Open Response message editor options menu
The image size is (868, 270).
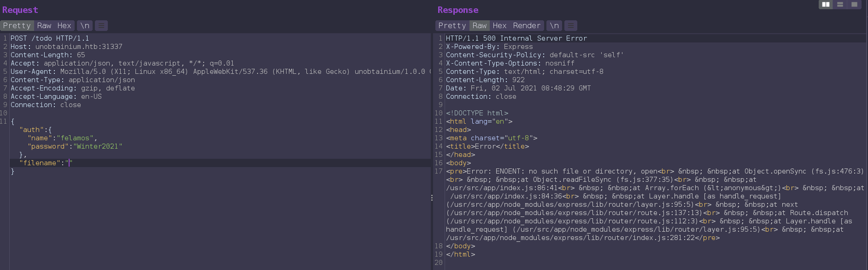[x=571, y=26]
